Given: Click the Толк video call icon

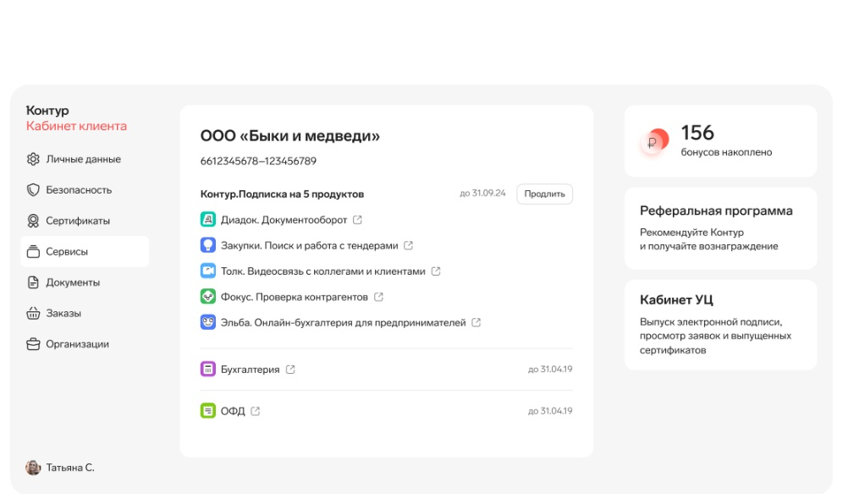Looking at the screenshot, I should [207, 271].
